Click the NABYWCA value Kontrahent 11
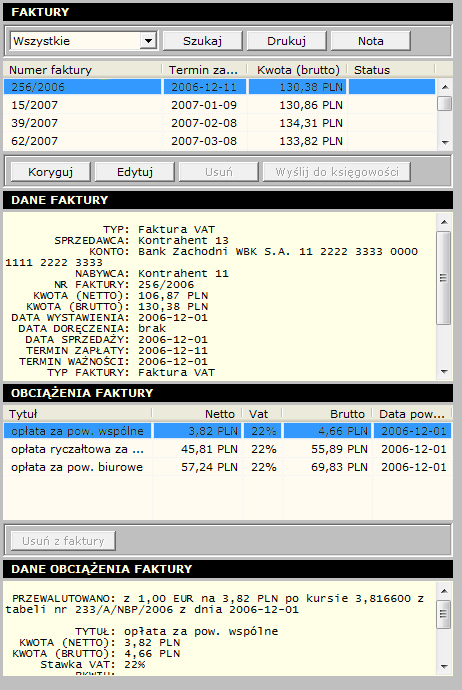 tap(183, 273)
